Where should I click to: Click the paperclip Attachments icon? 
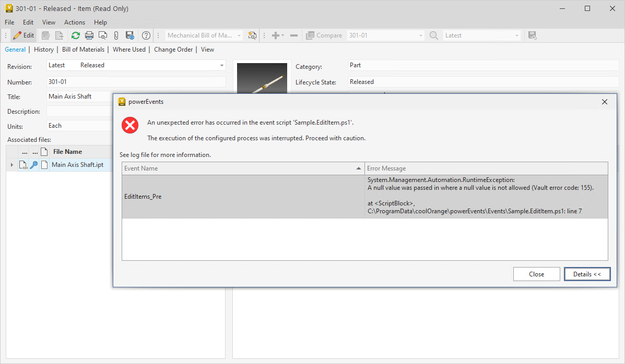click(x=116, y=35)
